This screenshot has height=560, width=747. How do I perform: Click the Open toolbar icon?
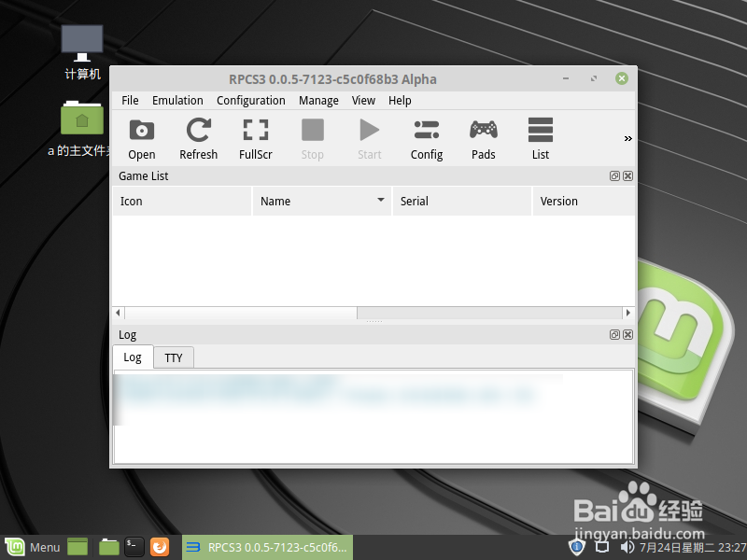pyautogui.click(x=142, y=139)
